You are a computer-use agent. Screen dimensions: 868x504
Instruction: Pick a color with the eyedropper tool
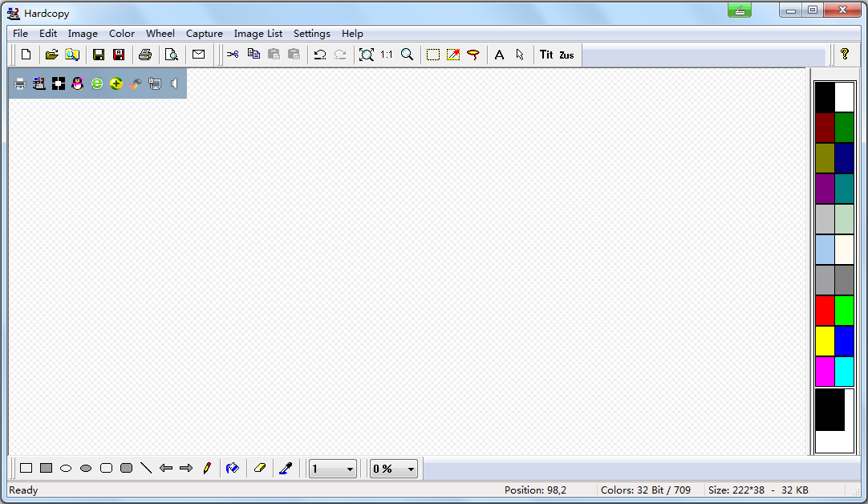pyautogui.click(x=286, y=468)
